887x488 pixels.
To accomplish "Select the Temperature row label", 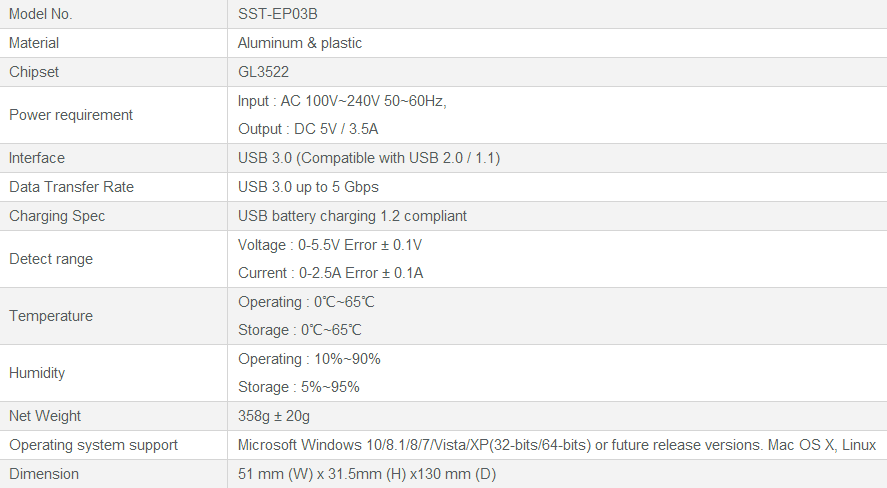I will (x=51, y=316).
